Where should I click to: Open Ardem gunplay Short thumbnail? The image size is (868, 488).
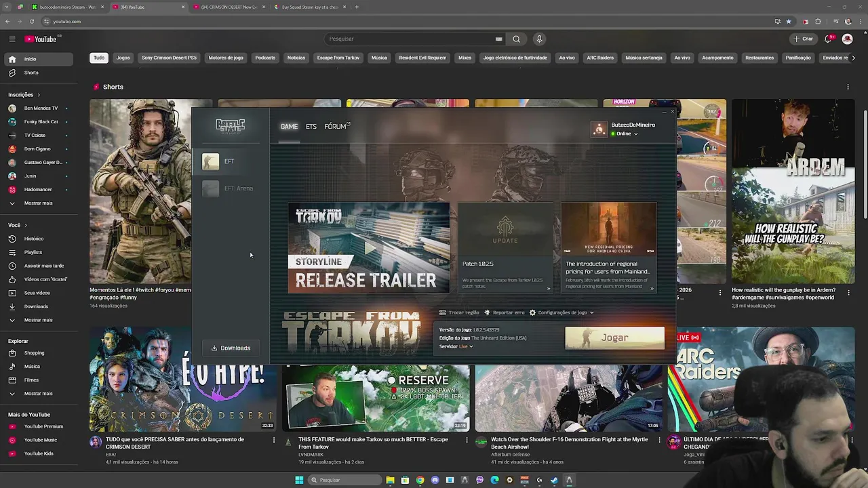[793, 191]
